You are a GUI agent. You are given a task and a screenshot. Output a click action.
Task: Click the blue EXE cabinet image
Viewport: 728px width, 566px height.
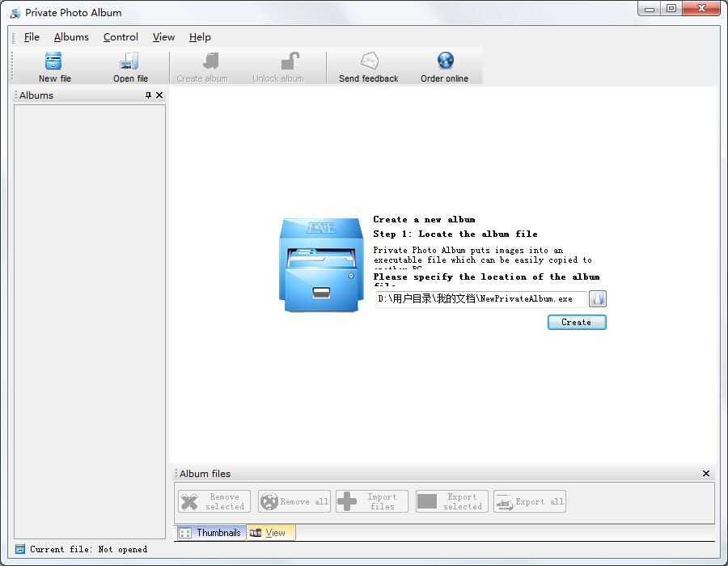[321, 265]
